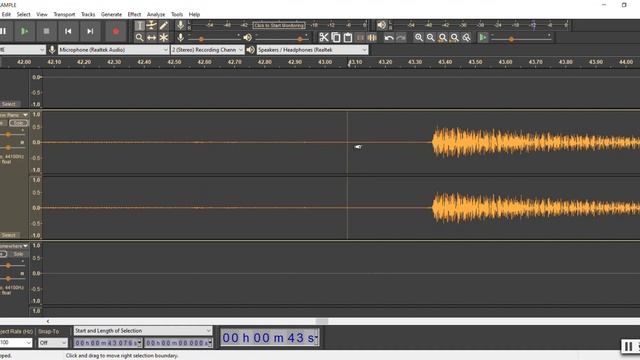
Task: Toggle Solo on the Somewhere track
Action: tap(19, 254)
